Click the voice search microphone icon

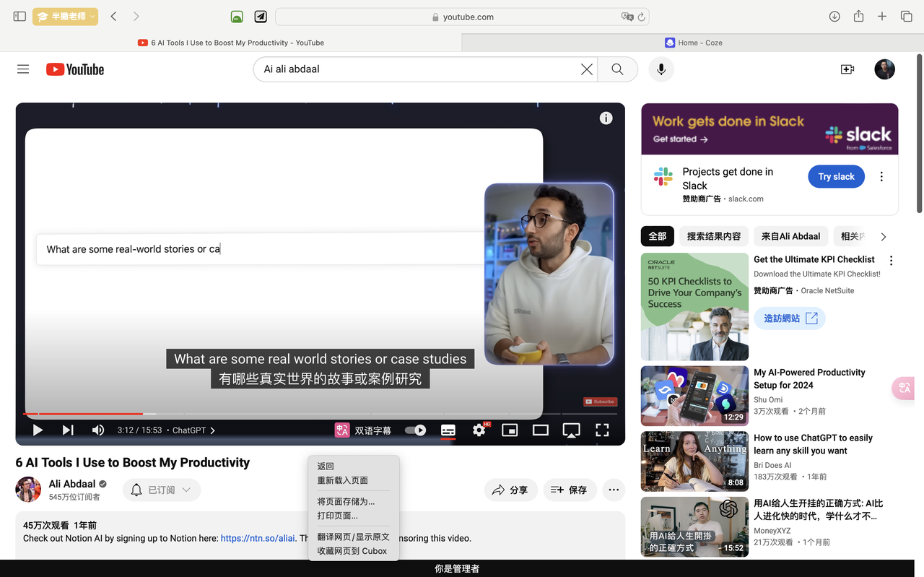[661, 69]
